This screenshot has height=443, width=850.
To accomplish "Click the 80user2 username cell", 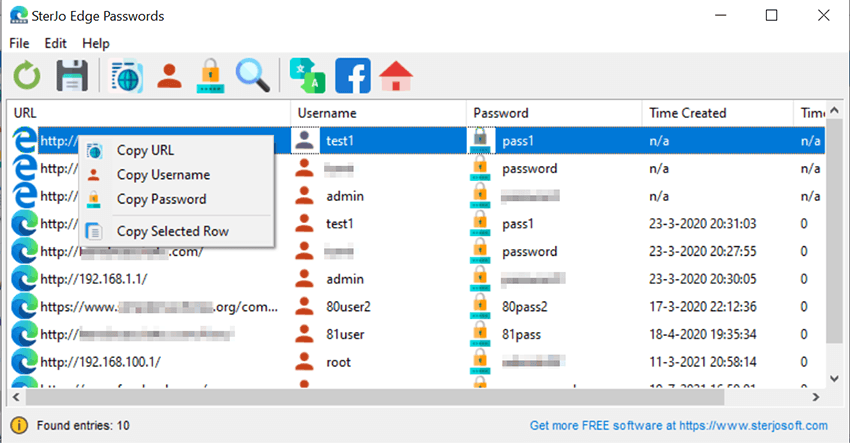I will pyautogui.click(x=348, y=306).
